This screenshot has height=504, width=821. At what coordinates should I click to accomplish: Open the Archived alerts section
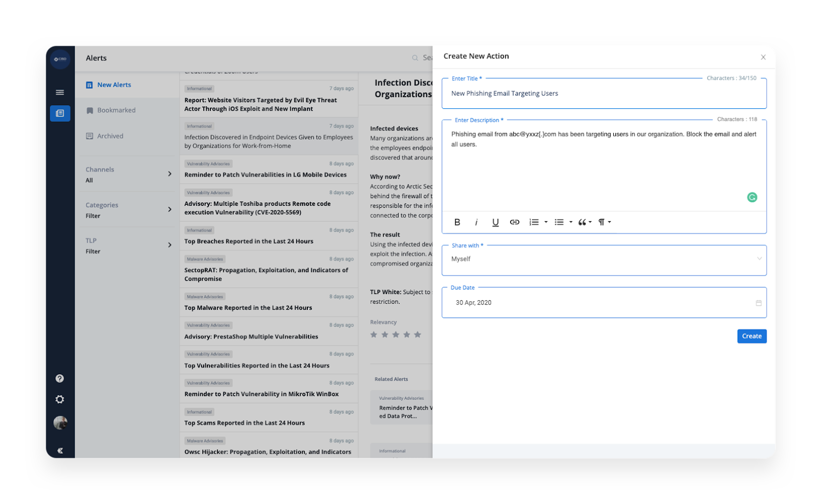pos(127,136)
